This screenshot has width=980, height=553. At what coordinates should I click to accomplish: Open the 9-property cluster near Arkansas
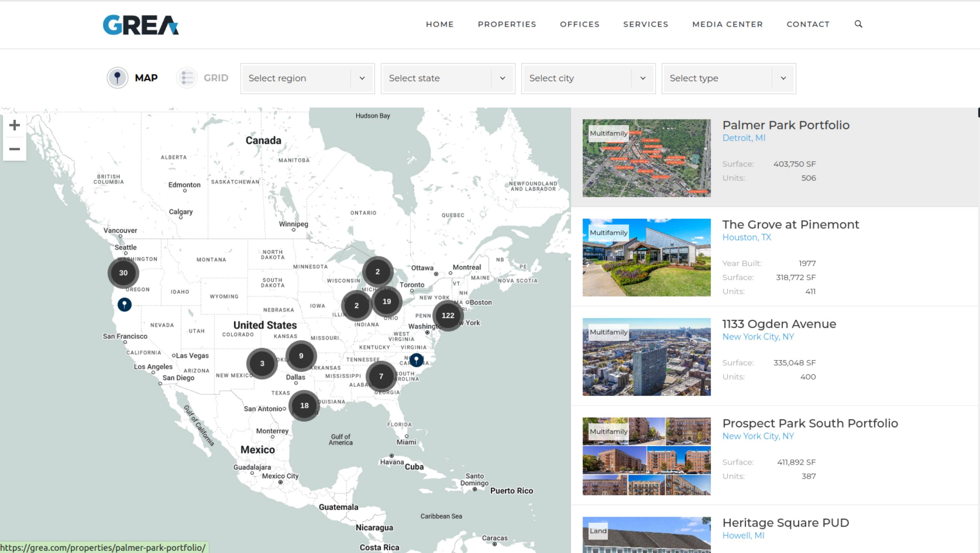coord(301,356)
